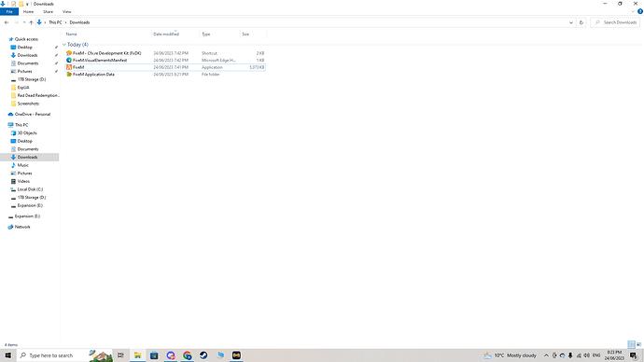Image resolution: width=644 pixels, height=362 pixels.
Task: Open Task View from the taskbar
Action: (120, 355)
